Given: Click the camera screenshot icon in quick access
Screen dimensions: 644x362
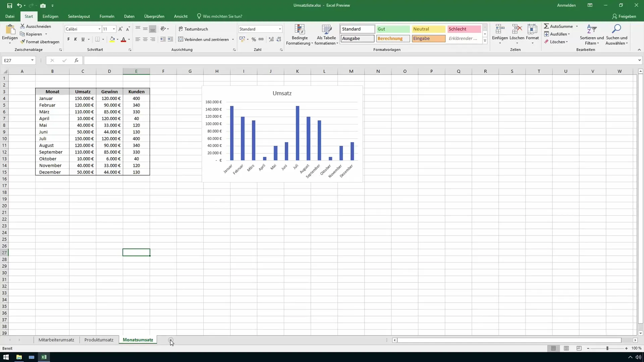Looking at the screenshot, I should click(x=43, y=5).
